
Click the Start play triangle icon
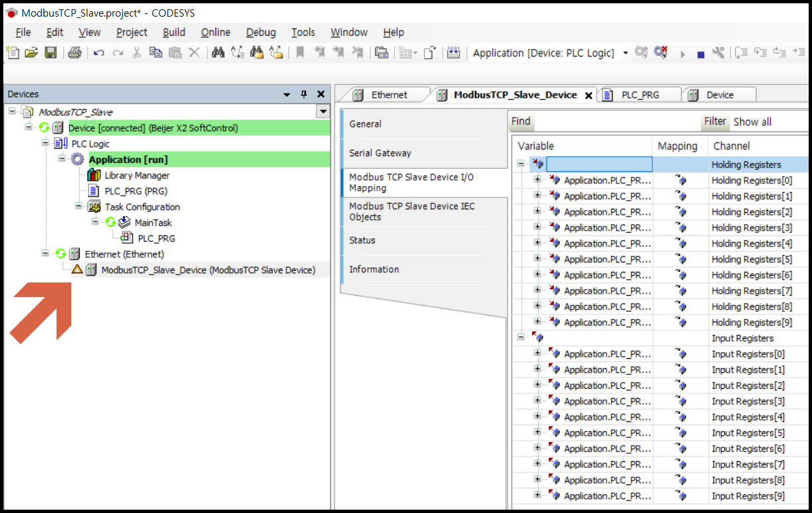pyautogui.click(x=683, y=54)
